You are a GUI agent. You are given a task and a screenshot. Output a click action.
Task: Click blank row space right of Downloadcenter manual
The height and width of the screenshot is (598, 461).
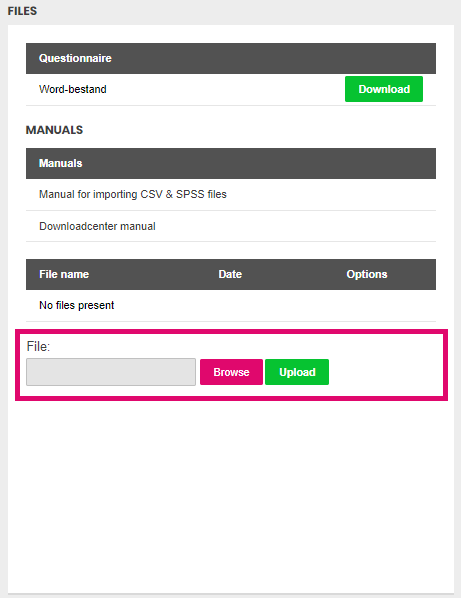[x=296, y=226]
